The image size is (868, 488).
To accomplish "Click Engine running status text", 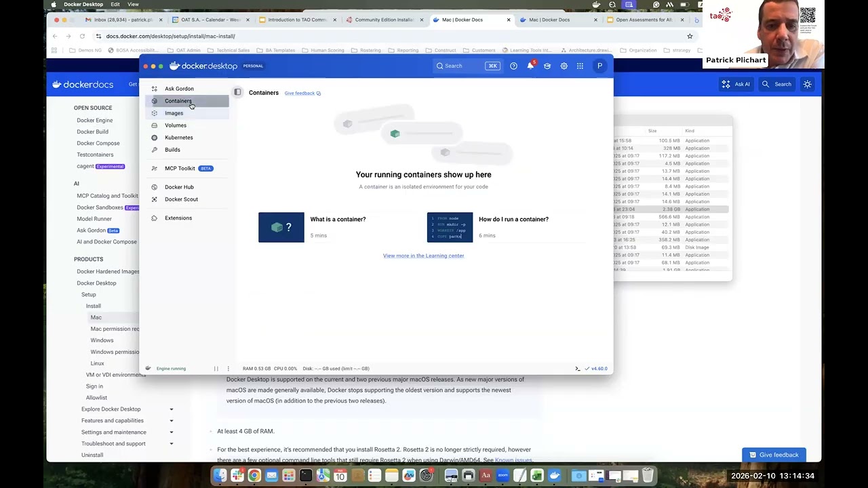I will coord(171,369).
